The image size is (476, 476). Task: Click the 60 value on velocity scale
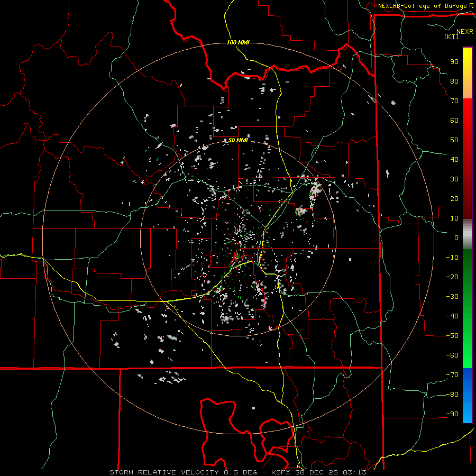tap(454, 120)
